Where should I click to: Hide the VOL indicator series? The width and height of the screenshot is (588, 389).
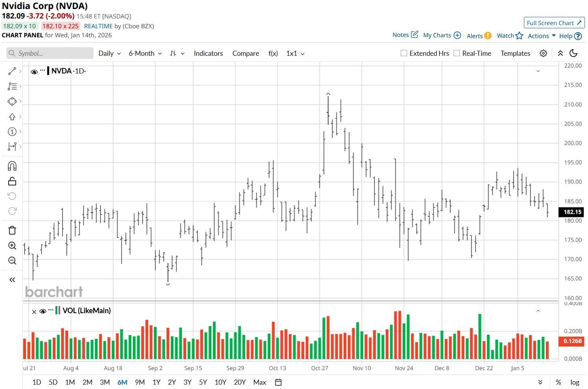tap(43, 311)
